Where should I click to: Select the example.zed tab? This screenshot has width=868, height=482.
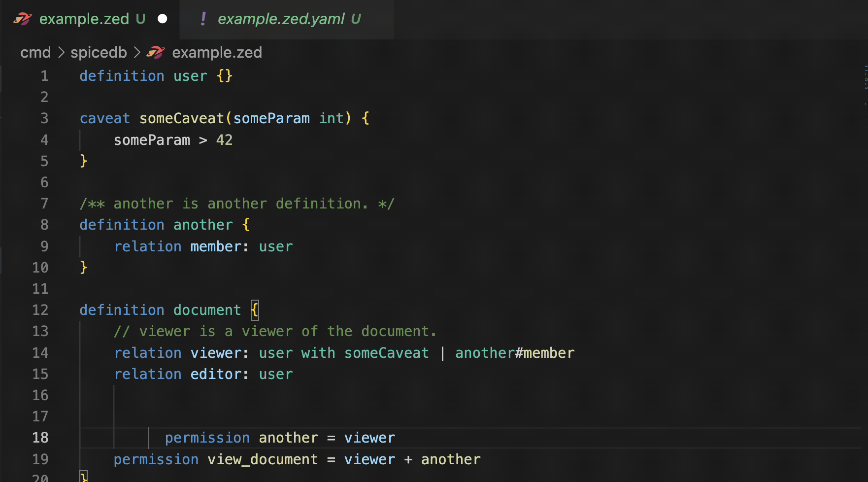click(x=84, y=19)
